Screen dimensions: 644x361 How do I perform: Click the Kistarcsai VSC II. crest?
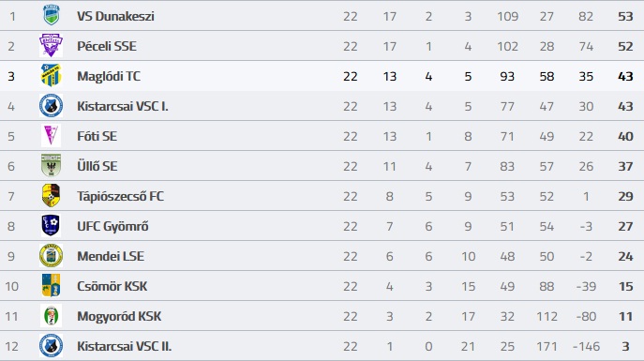51,345
